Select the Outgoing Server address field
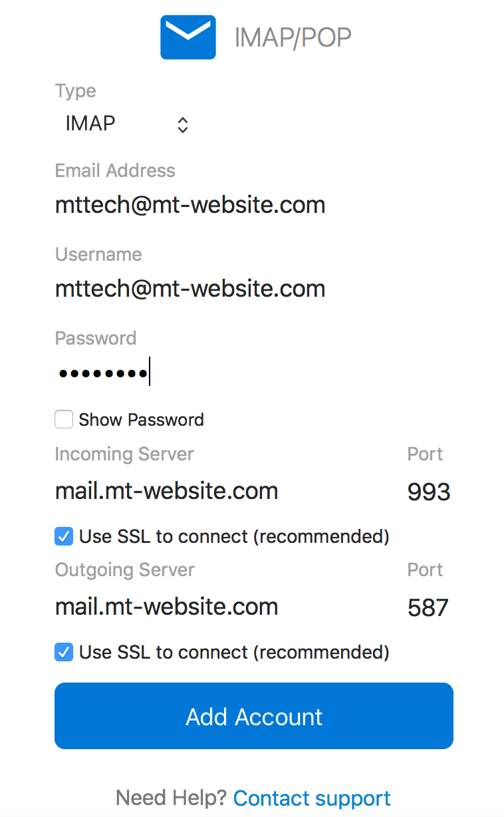The image size is (504, 817). (x=166, y=607)
